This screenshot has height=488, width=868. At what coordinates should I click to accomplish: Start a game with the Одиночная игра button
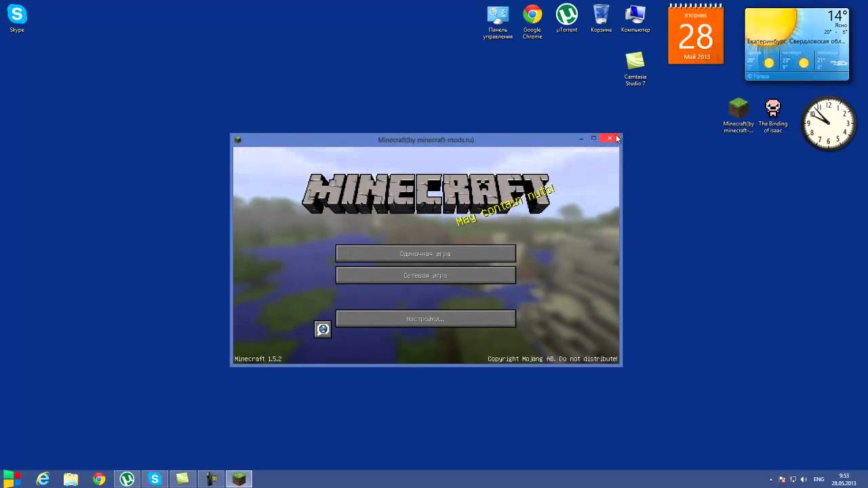pos(426,253)
